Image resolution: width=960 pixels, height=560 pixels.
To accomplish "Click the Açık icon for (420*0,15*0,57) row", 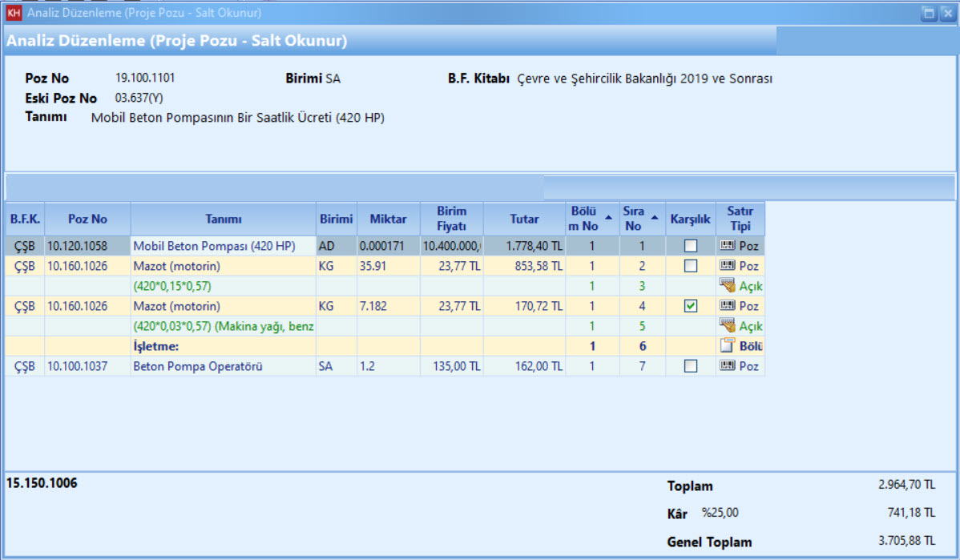I will coord(728,286).
